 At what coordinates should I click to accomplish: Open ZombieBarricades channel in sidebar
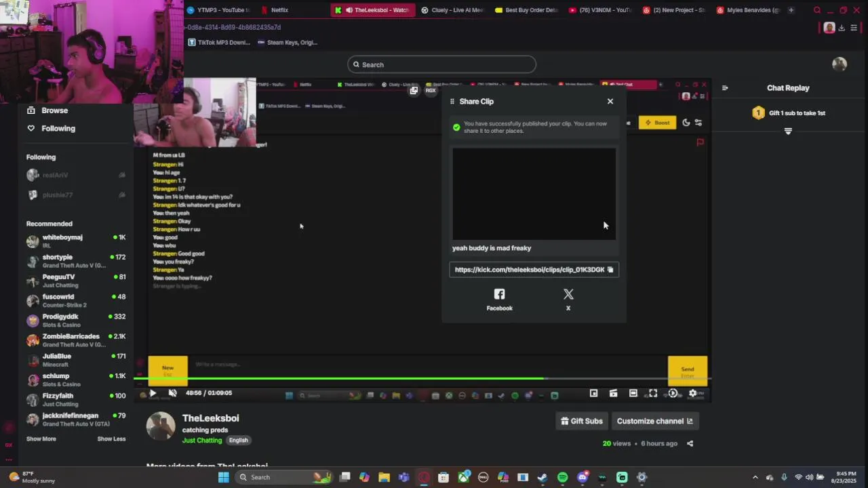(x=76, y=340)
